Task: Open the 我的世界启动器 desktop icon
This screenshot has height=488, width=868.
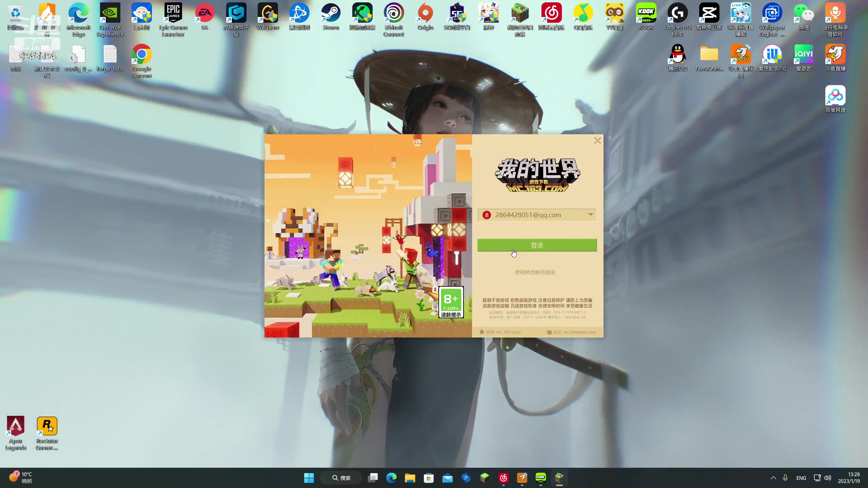Action: coord(520,20)
